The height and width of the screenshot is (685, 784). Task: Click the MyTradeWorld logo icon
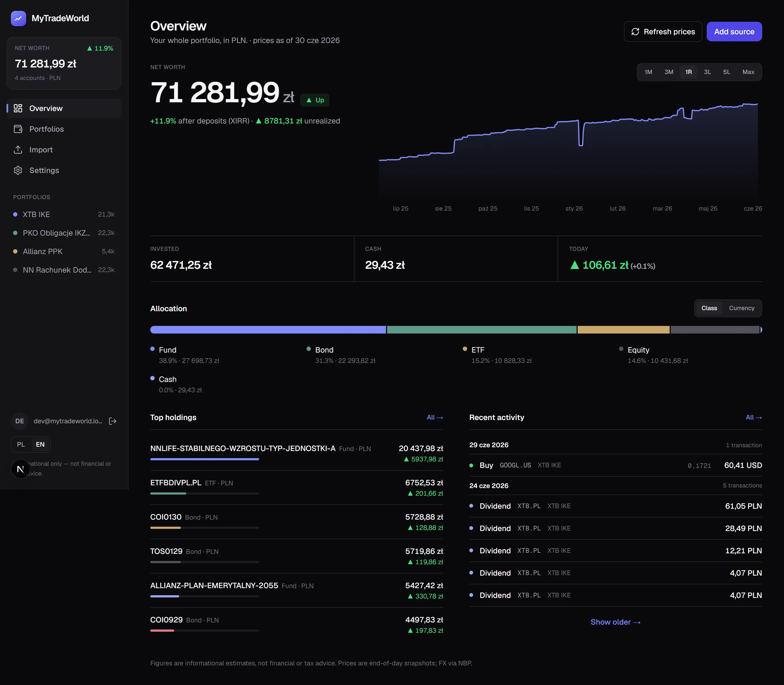click(18, 18)
